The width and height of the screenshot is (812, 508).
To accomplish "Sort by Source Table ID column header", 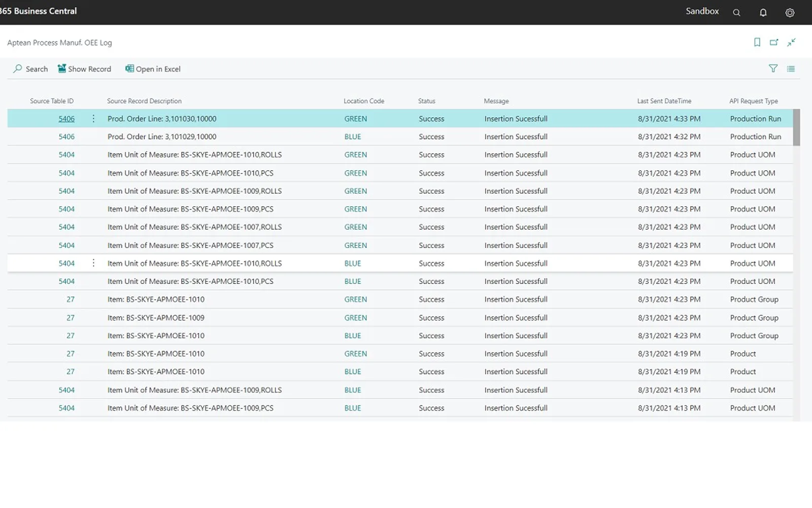I will click(x=52, y=101).
